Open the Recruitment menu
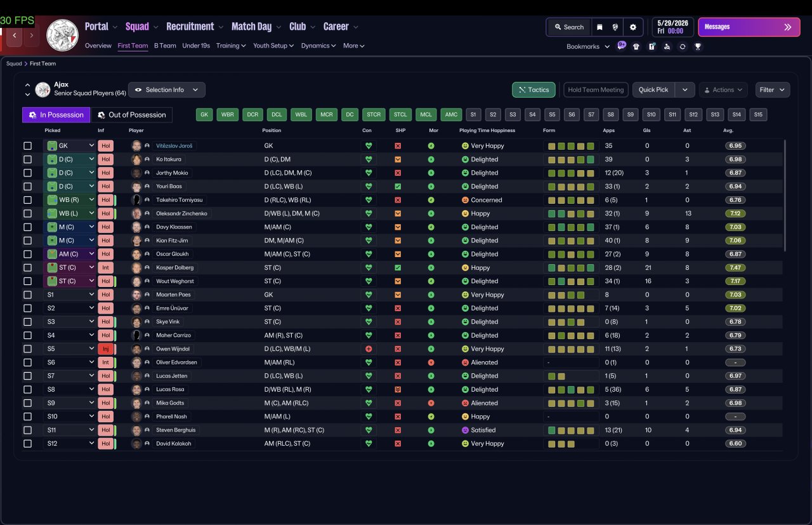 (x=194, y=27)
